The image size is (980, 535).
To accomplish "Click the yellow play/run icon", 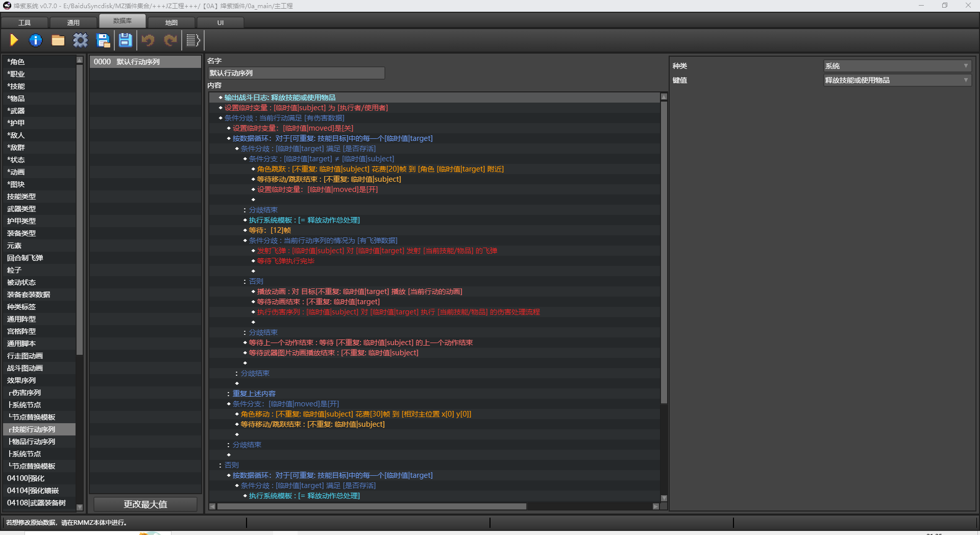I will point(14,40).
